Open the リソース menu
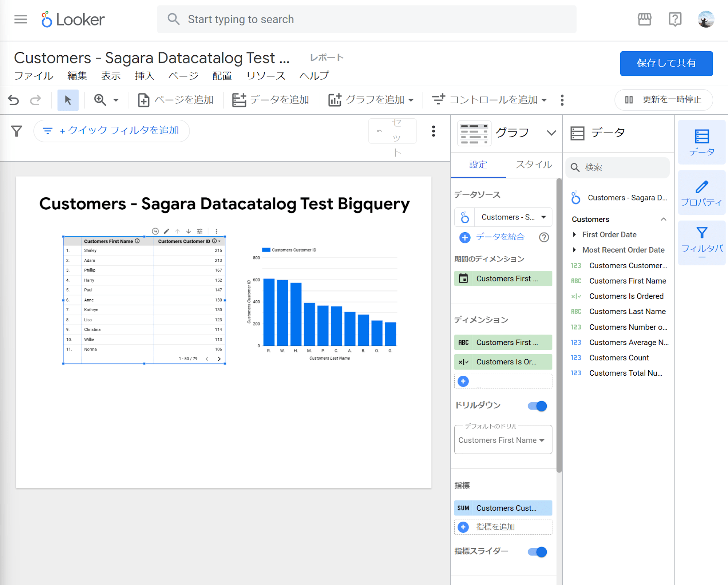Image resolution: width=728 pixels, height=585 pixels. 266,76
